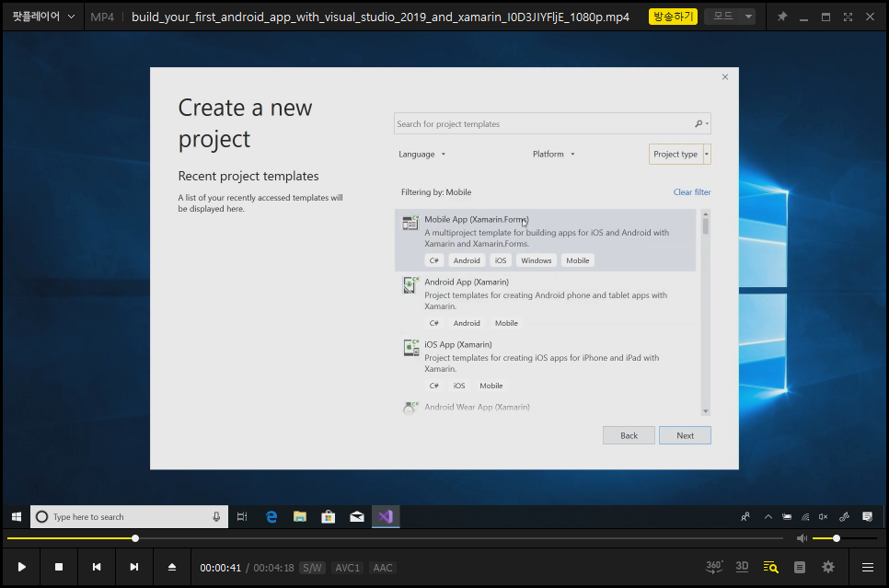The width and height of the screenshot is (889, 588).
Task: Click the network icon in system tray
Action: point(805,516)
